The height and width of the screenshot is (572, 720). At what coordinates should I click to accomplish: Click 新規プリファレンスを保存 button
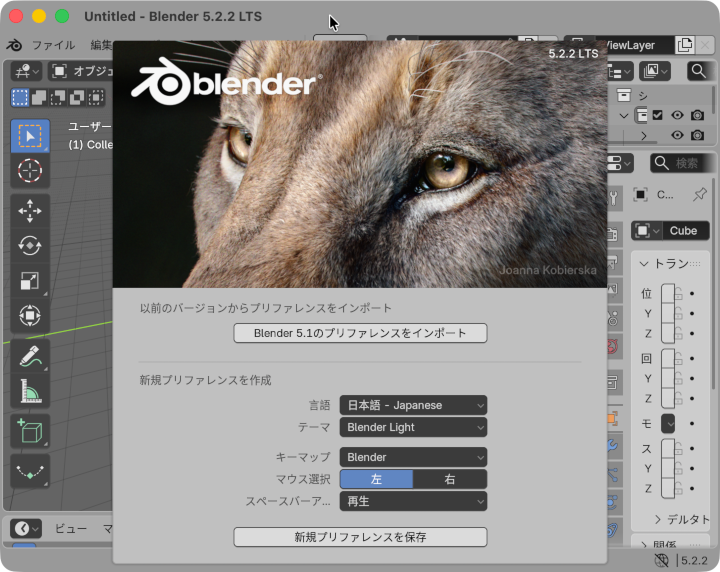click(x=360, y=537)
